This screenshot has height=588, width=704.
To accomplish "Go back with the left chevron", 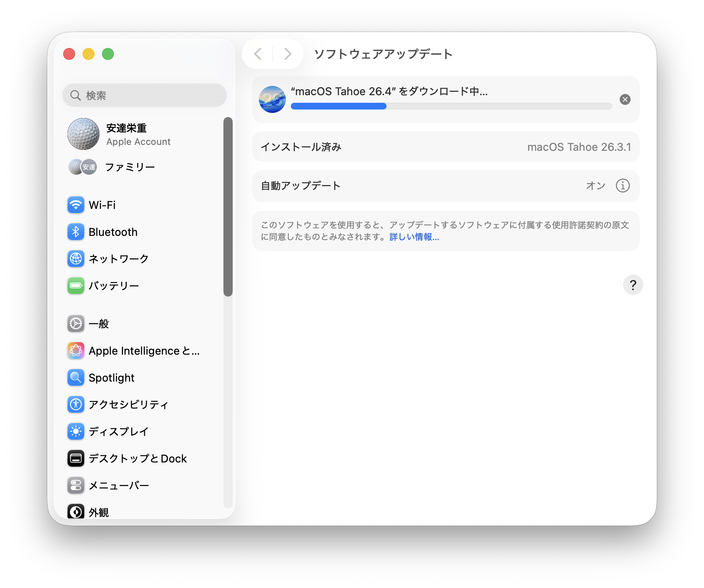I will pos(258,54).
